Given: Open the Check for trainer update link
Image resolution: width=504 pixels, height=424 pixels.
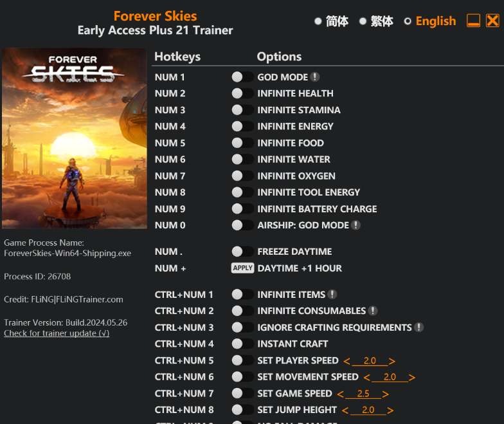Looking at the screenshot, I should (57, 333).
